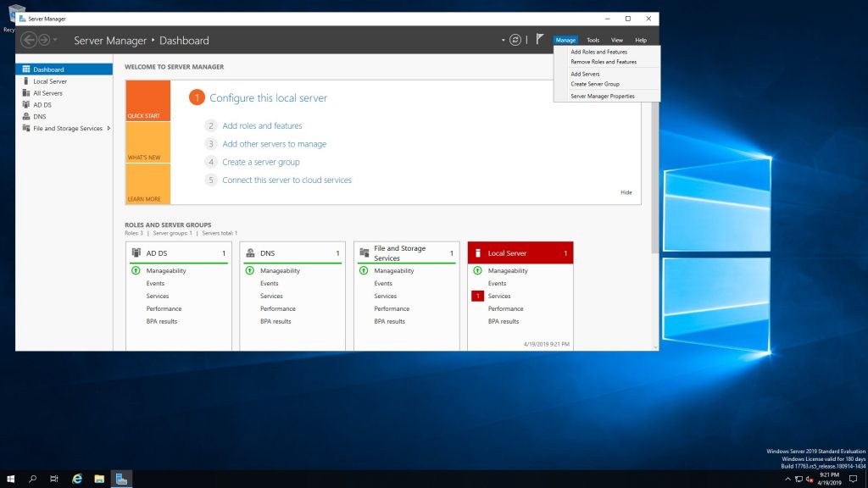Screen dimensions: 868x488
Task: Select Create Server Group menu entry
Action: coord(595,84)
